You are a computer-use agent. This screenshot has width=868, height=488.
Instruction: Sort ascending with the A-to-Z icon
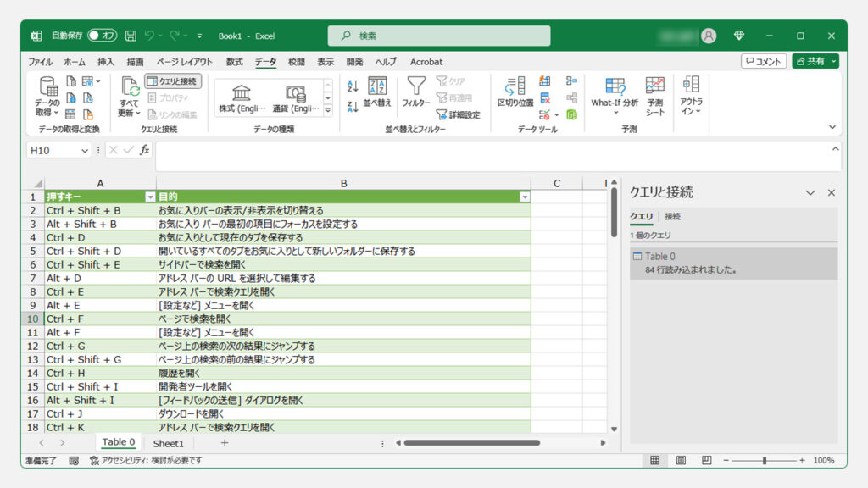click(x=353, y=86)
